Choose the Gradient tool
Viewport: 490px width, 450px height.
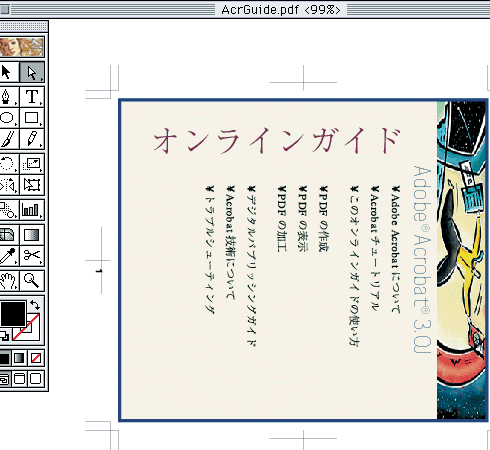tap(32, 235)
